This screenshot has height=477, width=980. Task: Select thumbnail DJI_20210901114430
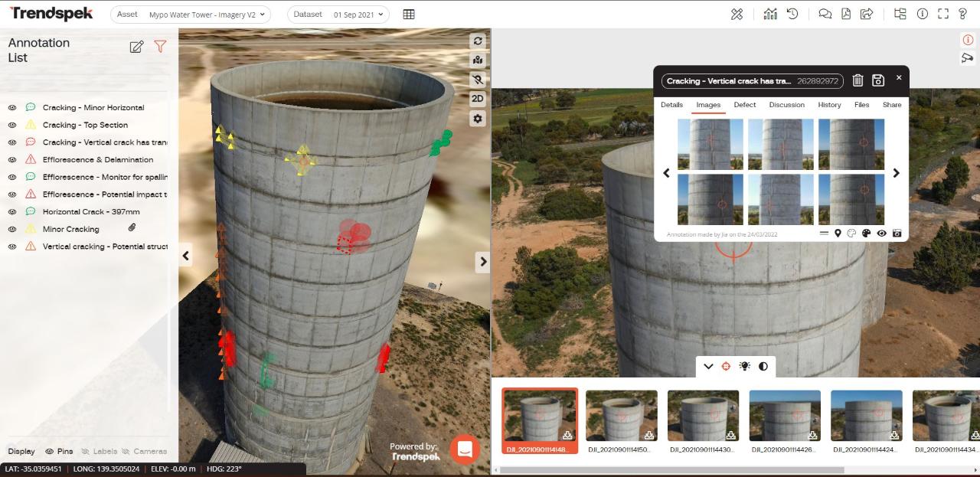coord(703,416)
